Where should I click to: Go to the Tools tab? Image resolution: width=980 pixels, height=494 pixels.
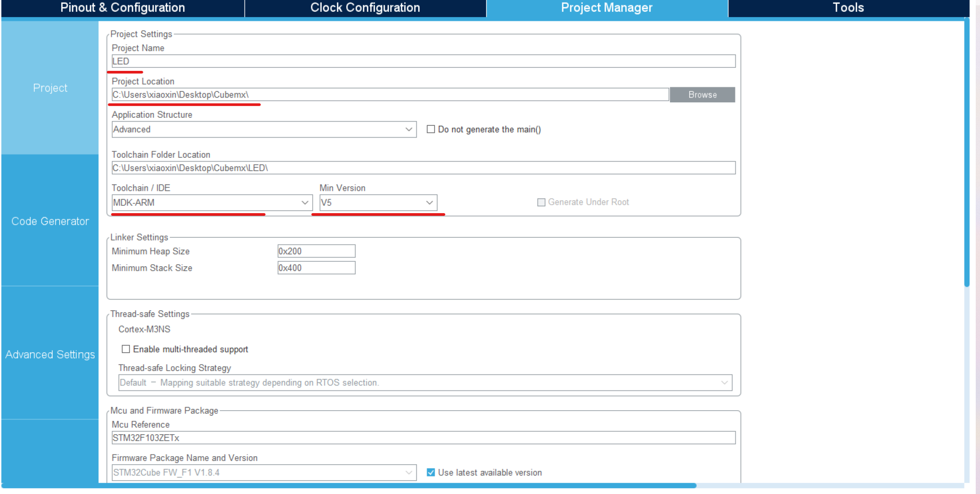[x=848, y=8]
